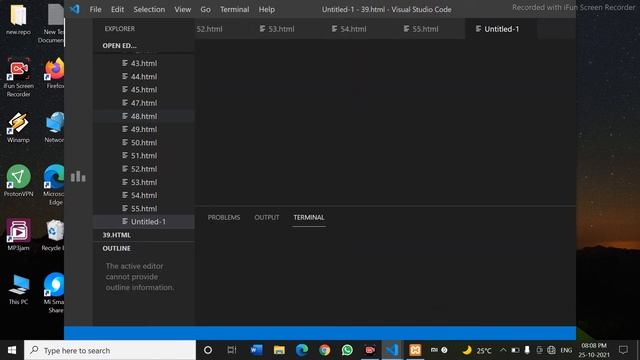This screenshot has height=360, width=640.
Task: Open 44.html in the open editors list
Action: [144, 76]
